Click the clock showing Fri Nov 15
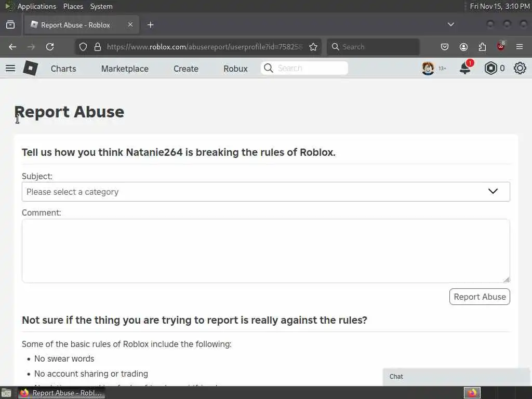532x399 pixels. click(499, 6)
